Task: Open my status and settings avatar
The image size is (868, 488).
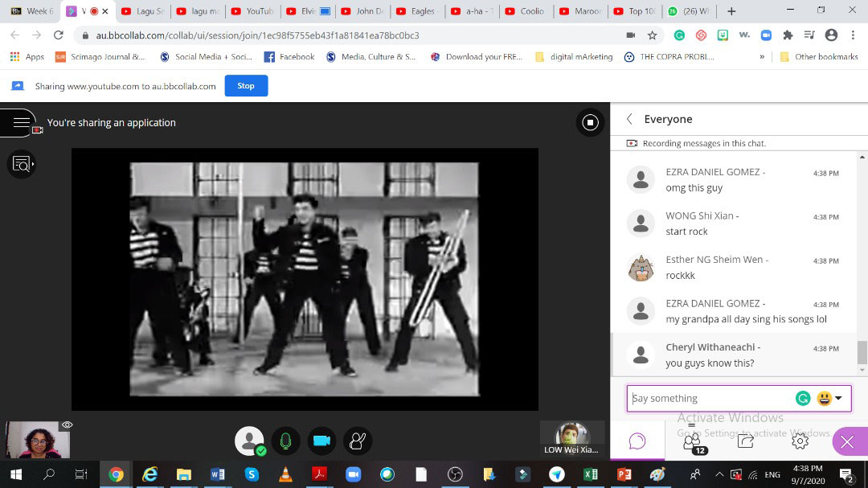Action: pyautogui.click(x=250, y=441)
